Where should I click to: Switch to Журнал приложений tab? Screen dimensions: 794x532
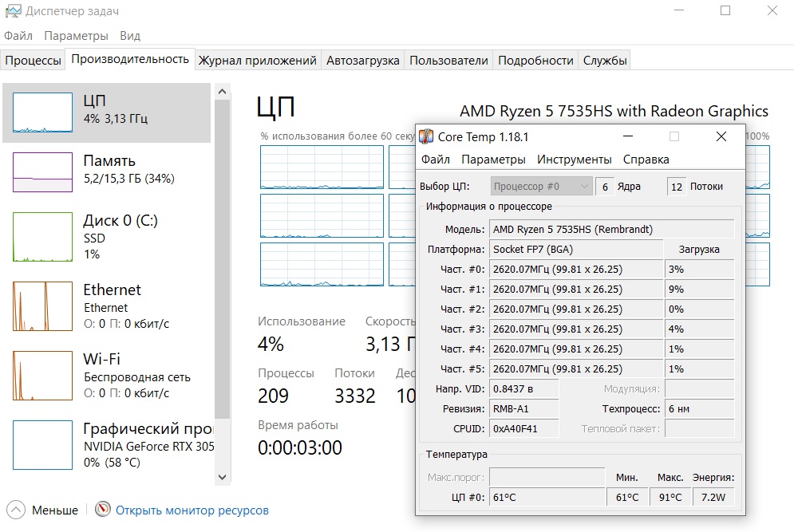pos(257,61)
